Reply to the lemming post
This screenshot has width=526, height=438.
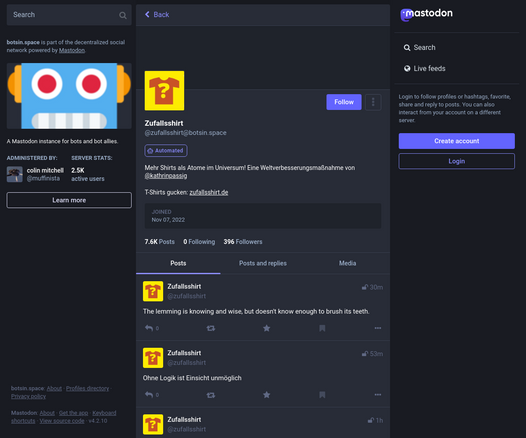tap(149, 328)
